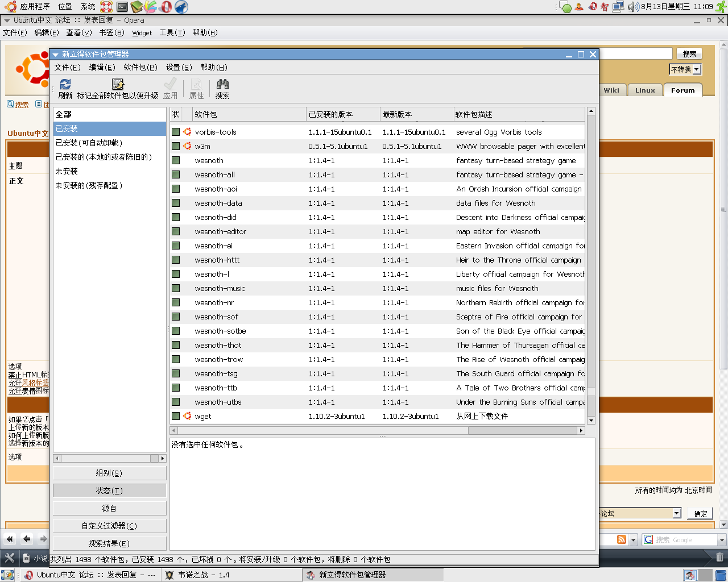The image size is (728, 582).
Task: Toggle status box for w3m
Action: 176,146
